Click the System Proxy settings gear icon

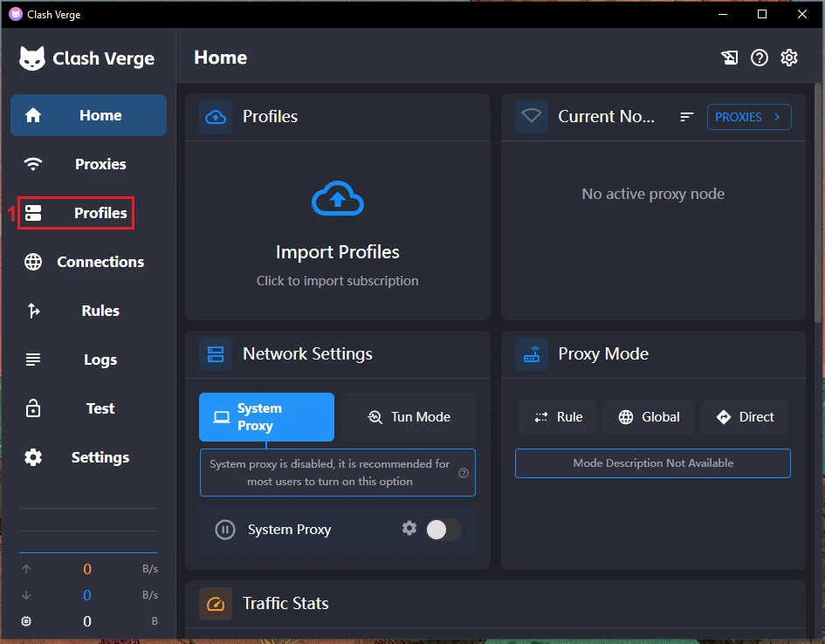pos(409,528)
